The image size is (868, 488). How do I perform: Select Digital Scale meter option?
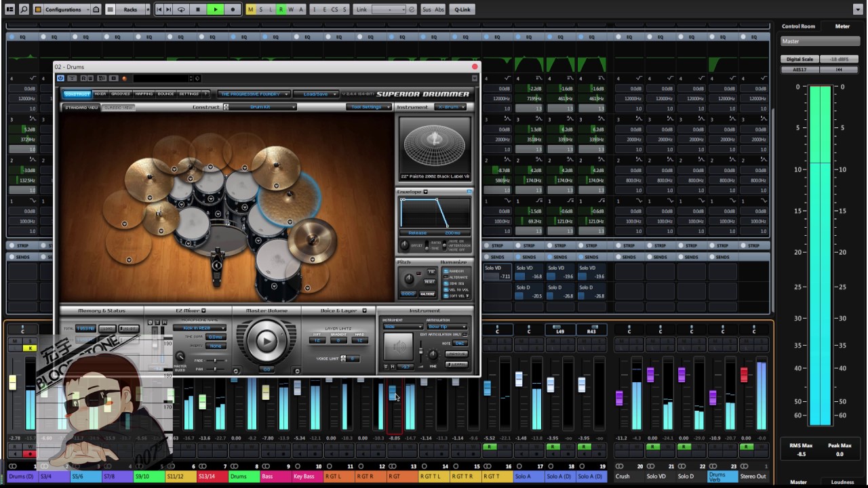click(800, 60)
